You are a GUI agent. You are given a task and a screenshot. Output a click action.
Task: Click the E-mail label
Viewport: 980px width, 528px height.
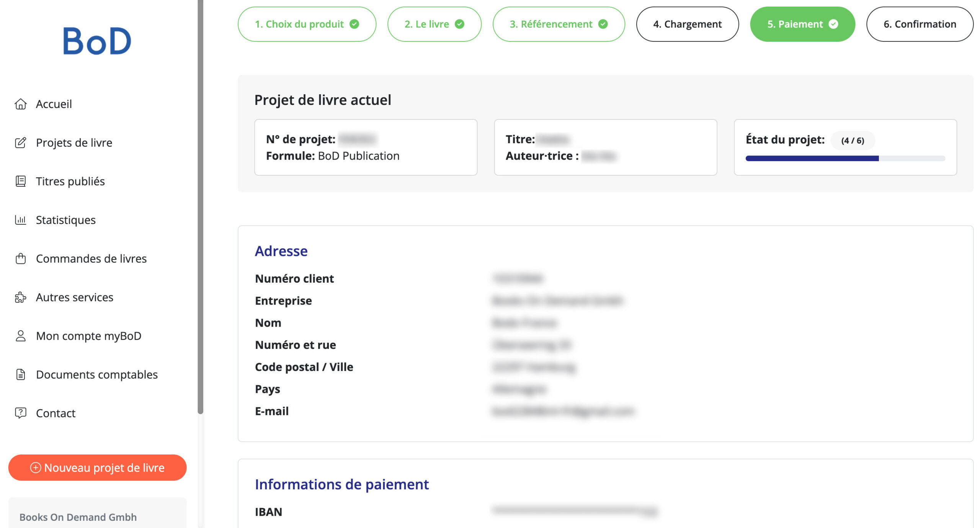pyautogui.click(x=272, y=411)
